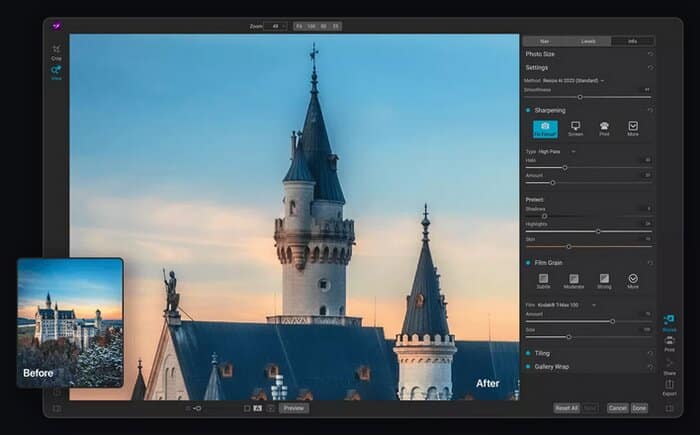Click the Before thumbnail image
Screen dimensions: 700x435
(x=70, y=322)
